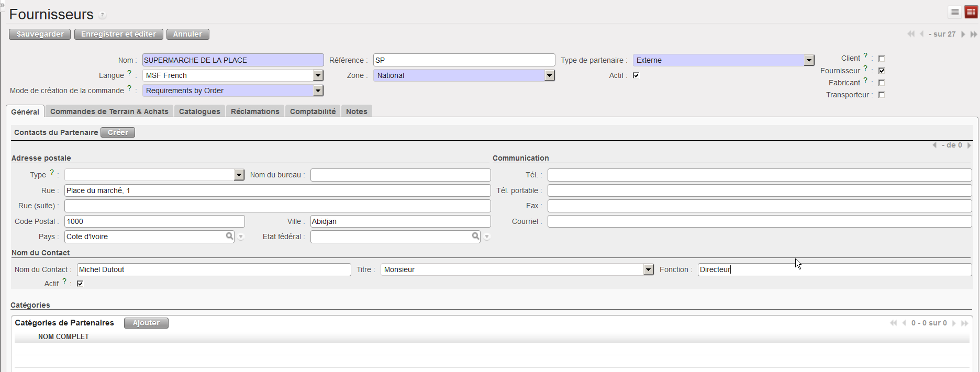Uncheck the Fournisseur checkbox
The height and width of the screenshot is (372, 980).
(882, 71)
